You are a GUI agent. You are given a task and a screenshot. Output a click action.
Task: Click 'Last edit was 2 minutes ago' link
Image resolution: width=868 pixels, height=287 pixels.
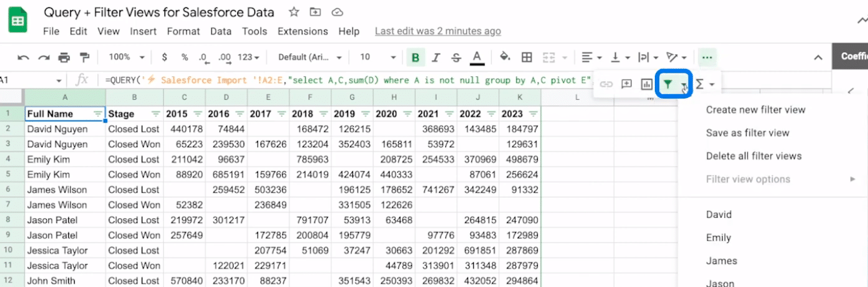(x=437, y=31)
